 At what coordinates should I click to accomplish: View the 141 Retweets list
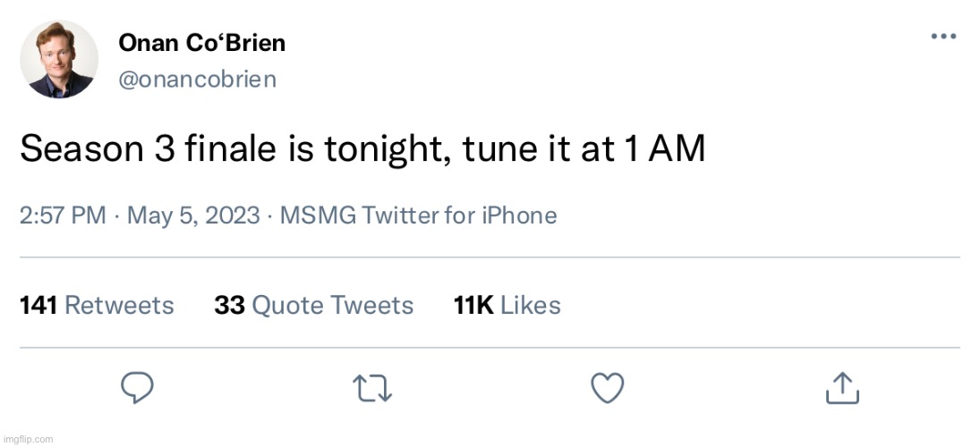pos(97,306)
